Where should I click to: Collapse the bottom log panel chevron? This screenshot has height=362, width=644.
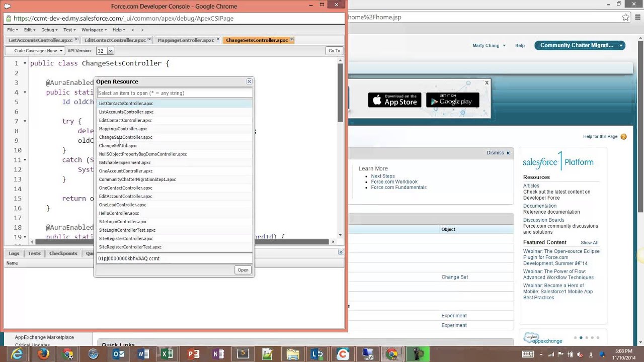click(x=341, y=252)
